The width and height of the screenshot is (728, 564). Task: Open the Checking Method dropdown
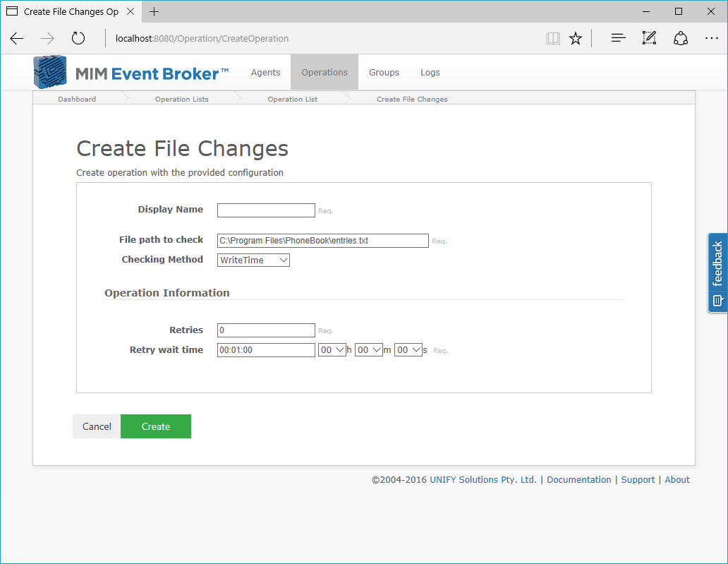click(x=253, y=260)
